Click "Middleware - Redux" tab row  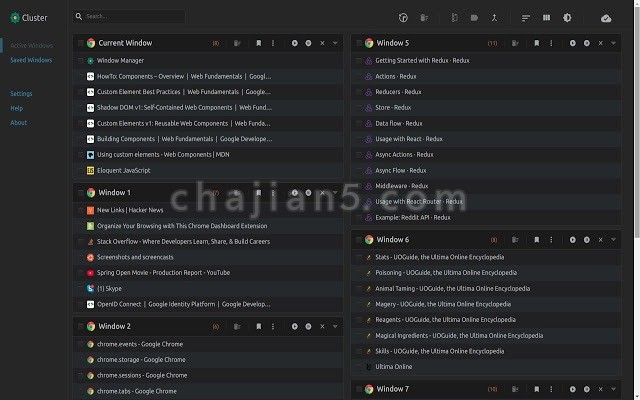click(x=486, y=186)
